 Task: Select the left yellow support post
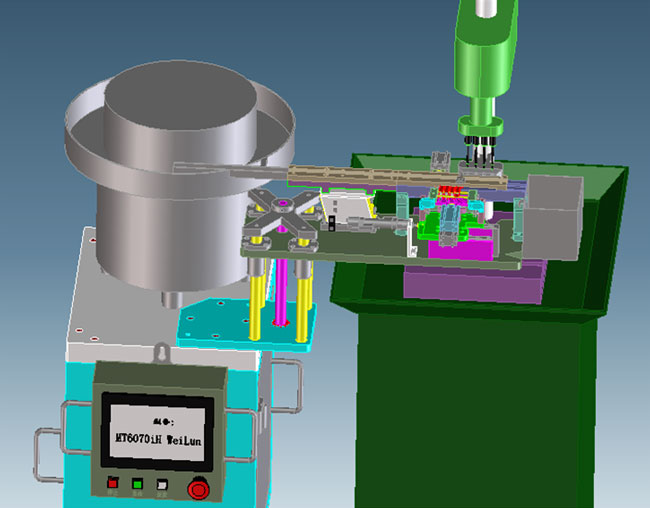point(257,293)
